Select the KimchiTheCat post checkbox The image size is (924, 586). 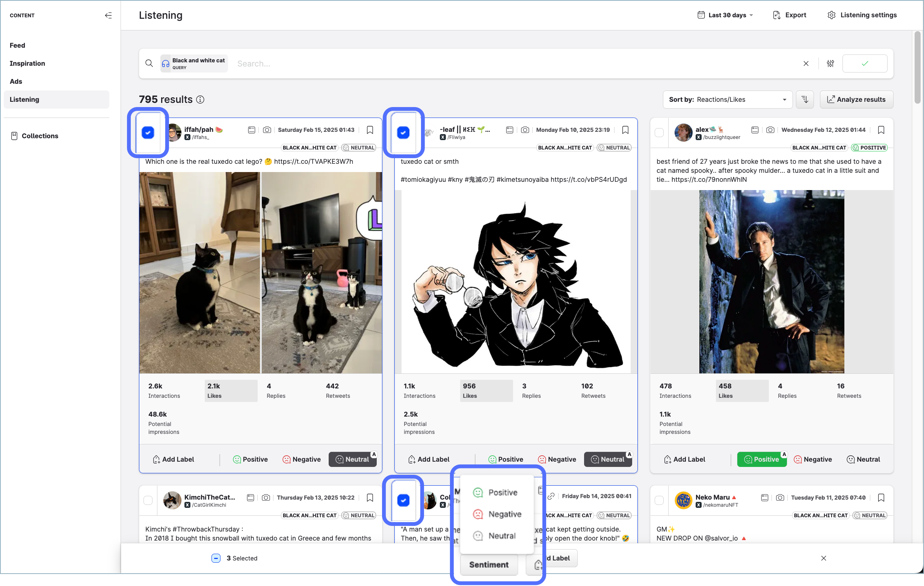(148, 500)
